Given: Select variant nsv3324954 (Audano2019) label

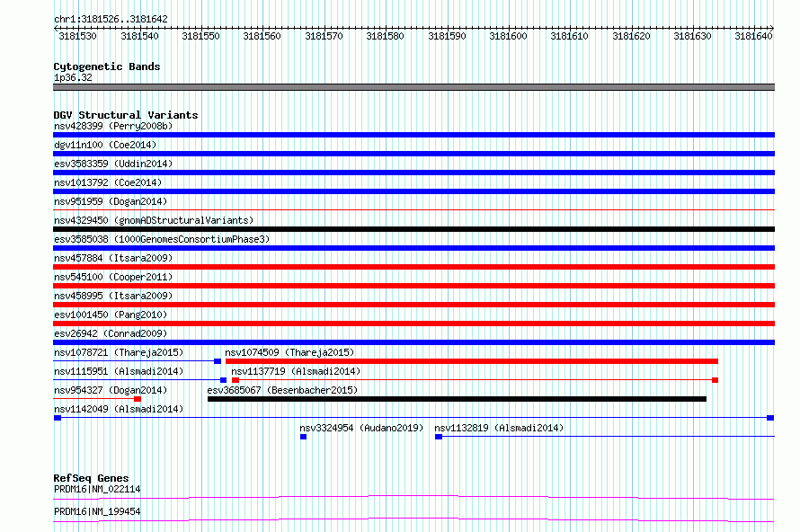Looking at the screenshot, I should click(361, 428).
